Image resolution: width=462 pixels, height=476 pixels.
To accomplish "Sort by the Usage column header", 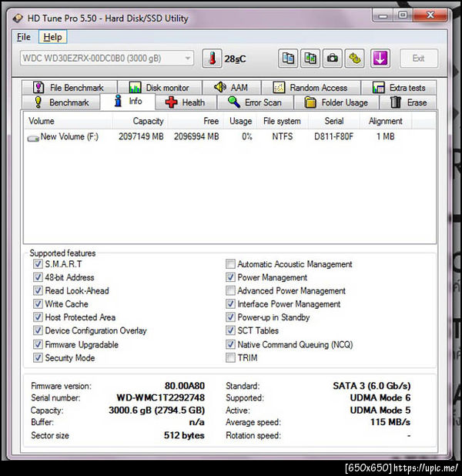I will pos(240,121).
